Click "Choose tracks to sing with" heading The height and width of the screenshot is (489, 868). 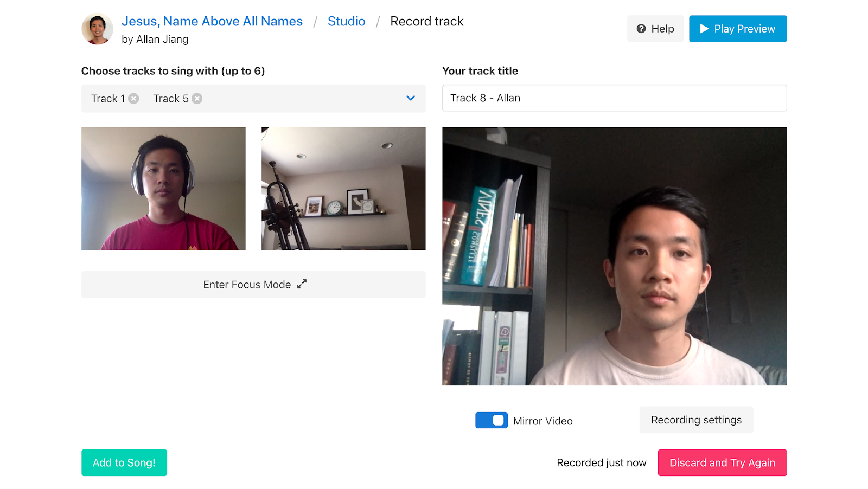click(x=173, y=71)
